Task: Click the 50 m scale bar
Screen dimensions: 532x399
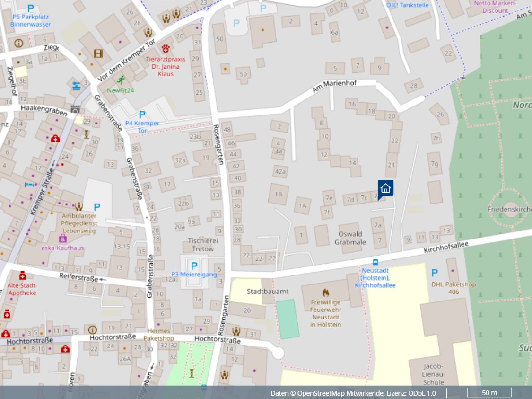Action: point(489,393)
